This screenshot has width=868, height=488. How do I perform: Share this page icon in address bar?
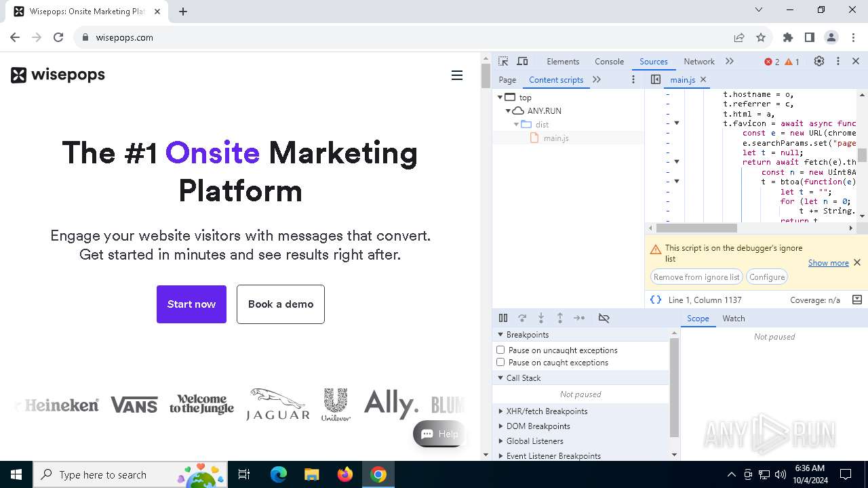point(739,37)
